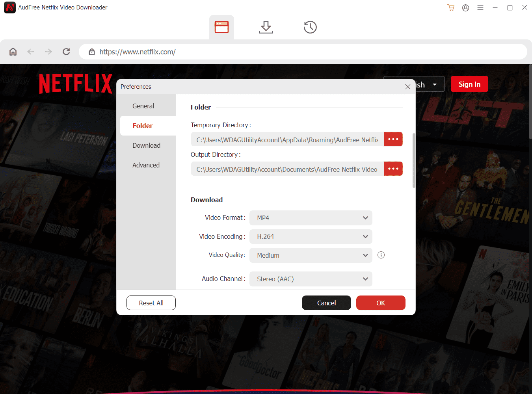
Task: Click the Netflix logo
Action: coord(76,84)
